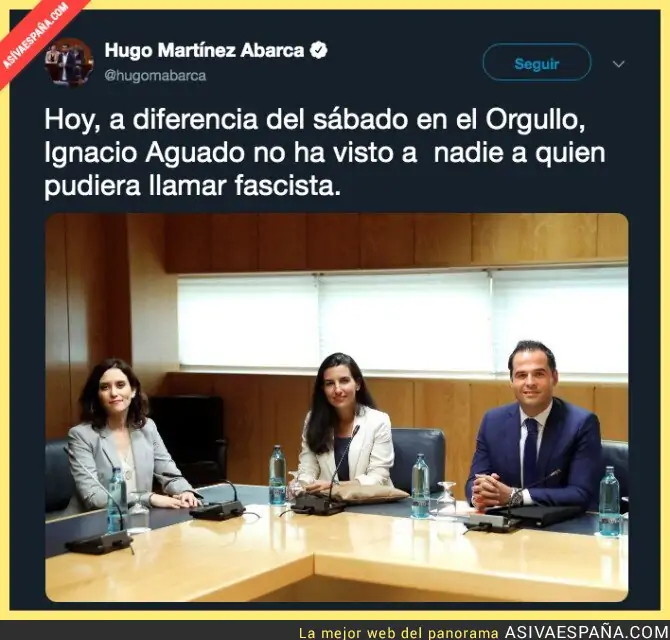Viewport: 670px width, 640px height.
Task: Click the woman in the grey blazer in the photo
Action: 126,436
